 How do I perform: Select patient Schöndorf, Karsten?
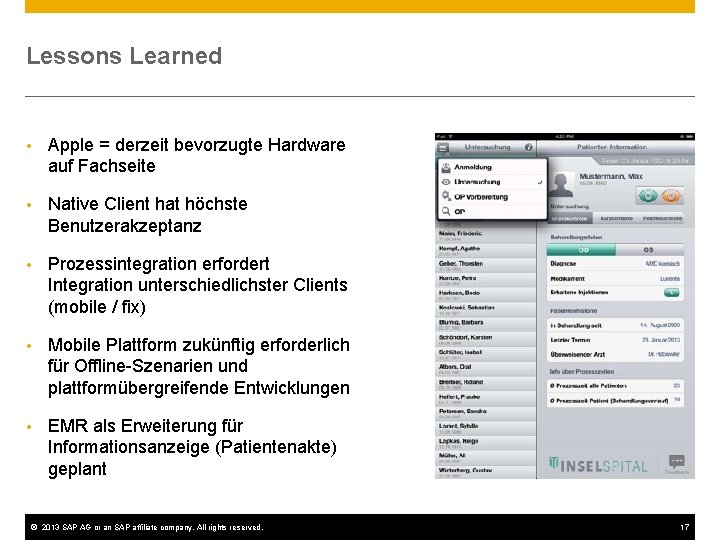click(x=485, y=339)
